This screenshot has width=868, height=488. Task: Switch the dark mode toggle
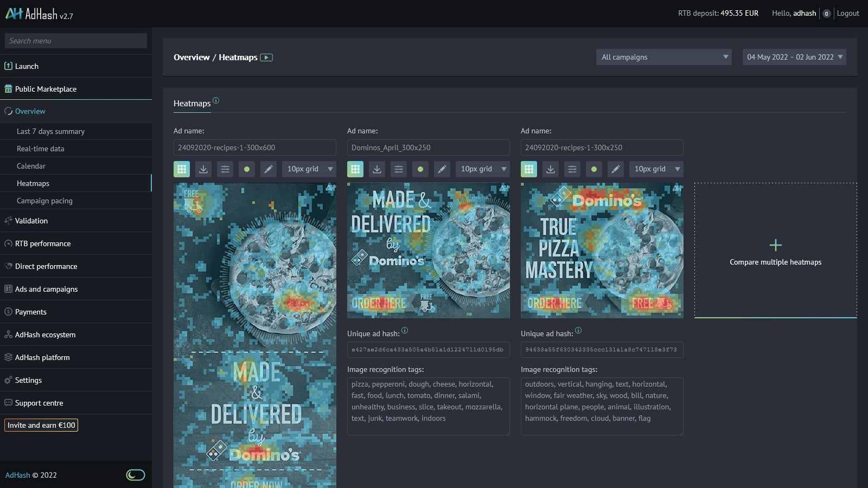136,475
